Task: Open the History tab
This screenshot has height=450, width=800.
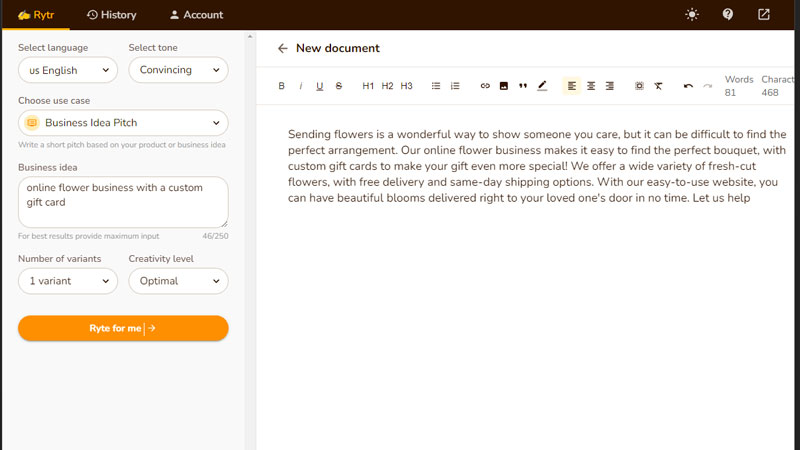Action: coord(111,15)
